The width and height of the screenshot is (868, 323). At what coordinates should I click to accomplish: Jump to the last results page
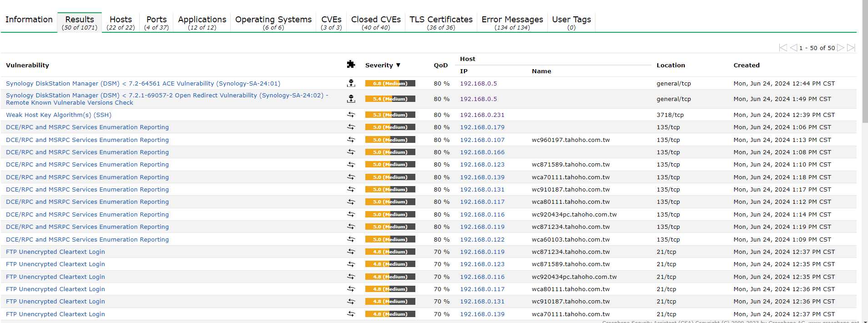pos(851,48)
